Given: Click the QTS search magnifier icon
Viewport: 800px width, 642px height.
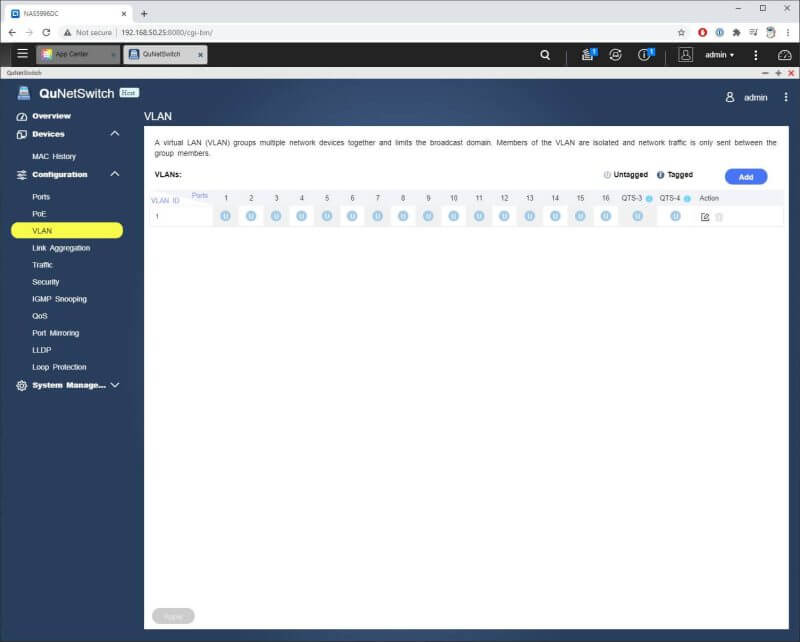Looking at the screenshot, I should (545, 55).
